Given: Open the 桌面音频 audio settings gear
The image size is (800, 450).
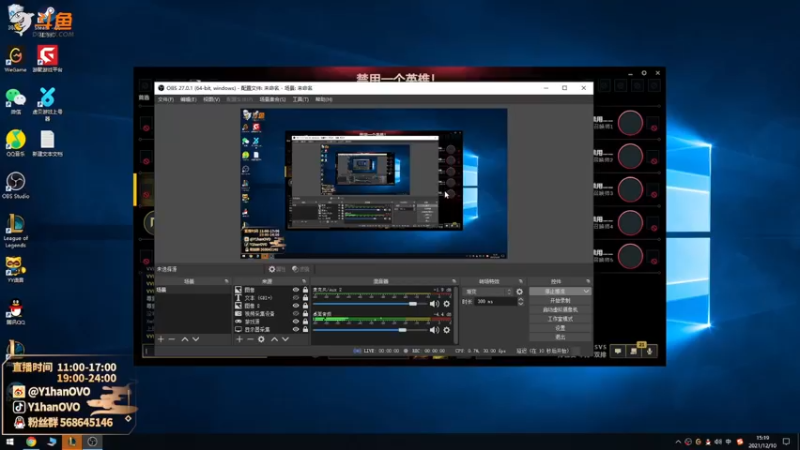Looking at the screenshot, I should click(447, 330).
